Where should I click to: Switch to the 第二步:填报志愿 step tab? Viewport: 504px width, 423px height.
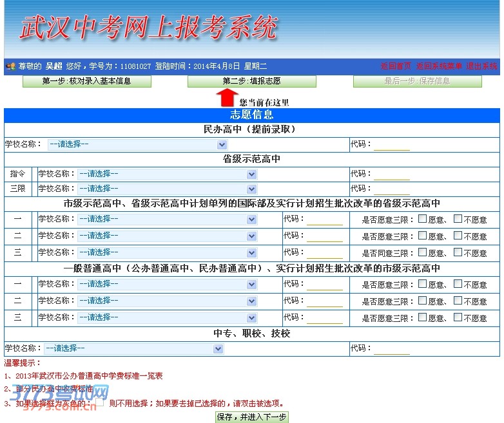pyautogui.click(x=251, y=81)
